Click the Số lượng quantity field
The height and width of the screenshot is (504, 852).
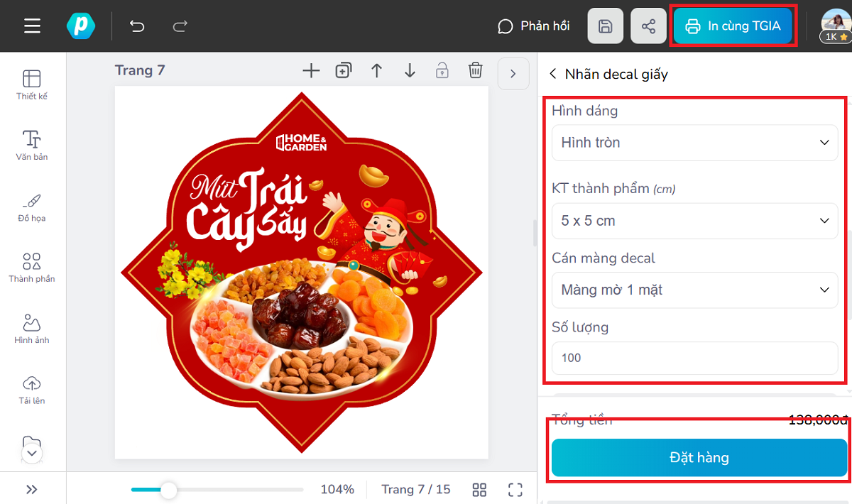coord(694,358)
